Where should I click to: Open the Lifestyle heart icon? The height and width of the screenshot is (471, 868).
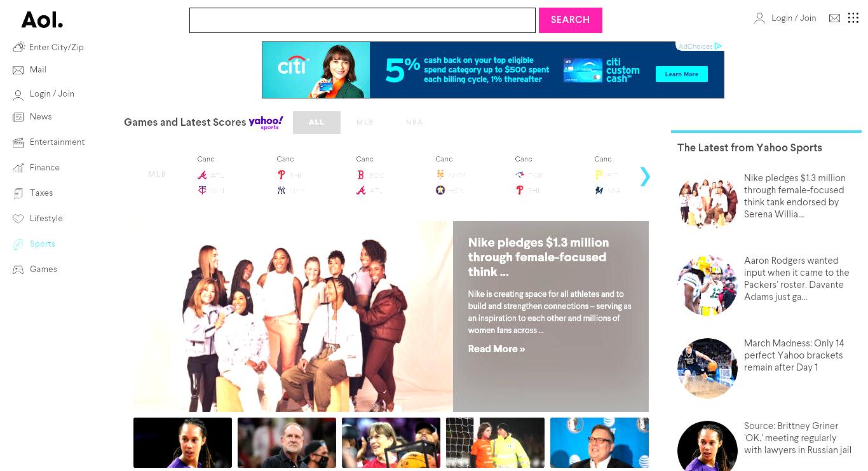point(18,219)
